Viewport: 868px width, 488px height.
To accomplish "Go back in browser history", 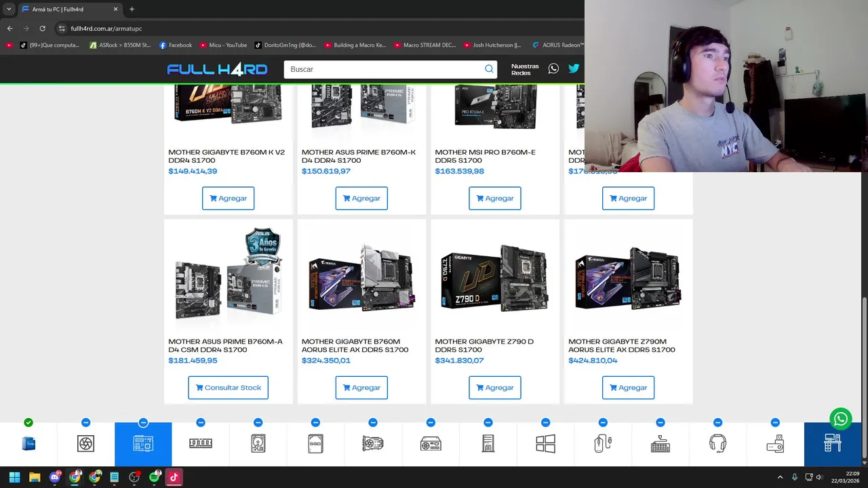I will [x=9, y=28].
